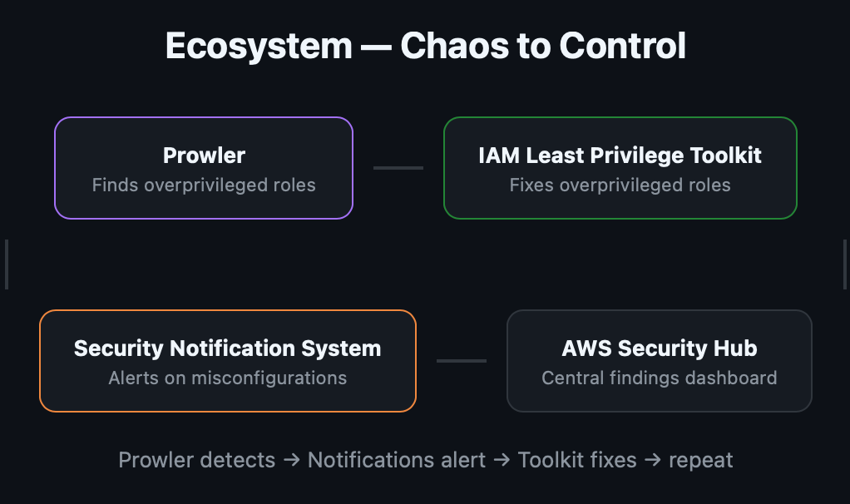
Task: Click the first arrow after 'Prowler detects'
Action: coord(292,460)
